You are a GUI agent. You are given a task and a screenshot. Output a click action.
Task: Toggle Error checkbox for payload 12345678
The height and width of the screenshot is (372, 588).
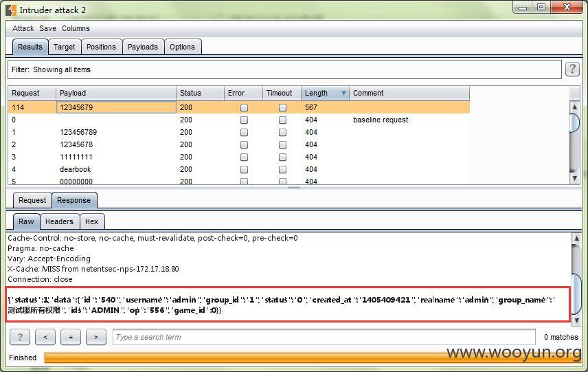pyautogui.click(x=244, y=145)
